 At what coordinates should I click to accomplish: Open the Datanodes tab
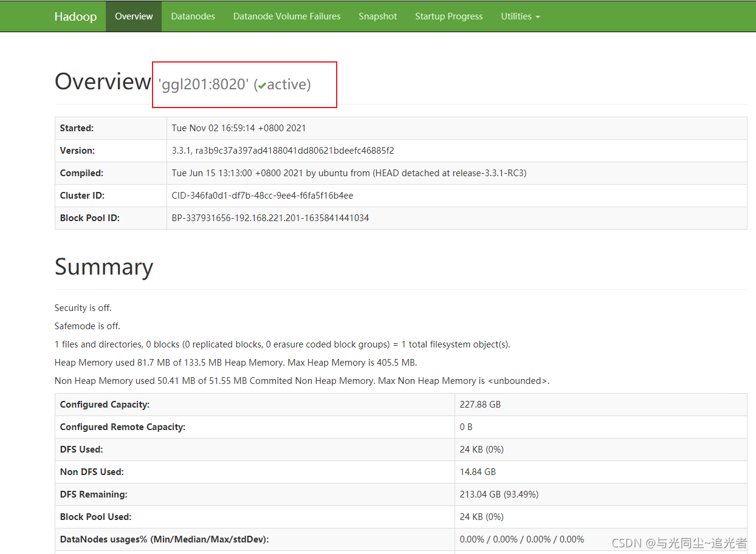point(193,16)
